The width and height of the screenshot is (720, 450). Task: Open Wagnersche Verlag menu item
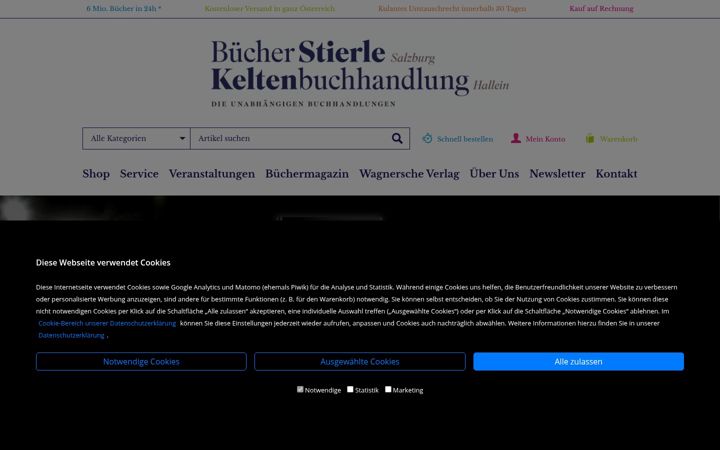pos(409,174)
